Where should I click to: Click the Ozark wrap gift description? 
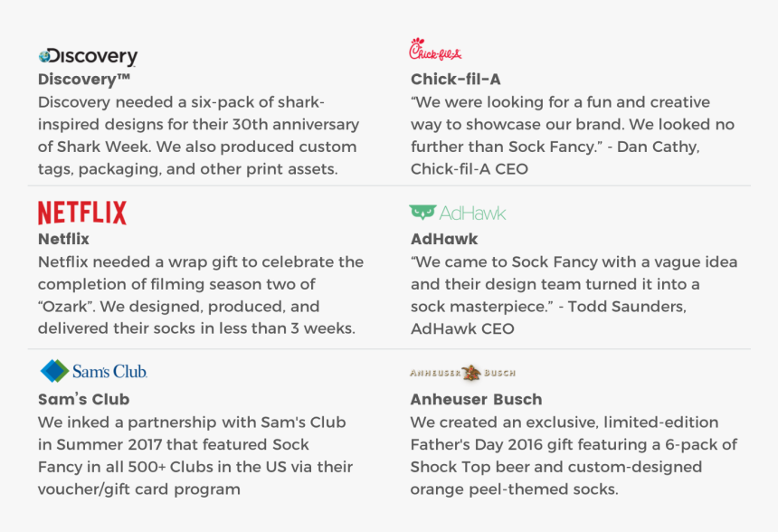pyautogui.click(x=201, y=295)
